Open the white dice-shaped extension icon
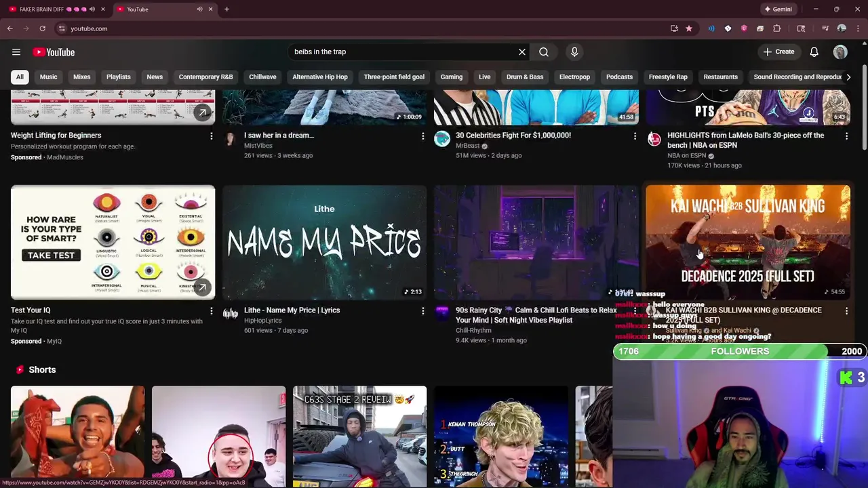Image resolution: width=868 pixels, height=488 pixels. tap(728, 28)
